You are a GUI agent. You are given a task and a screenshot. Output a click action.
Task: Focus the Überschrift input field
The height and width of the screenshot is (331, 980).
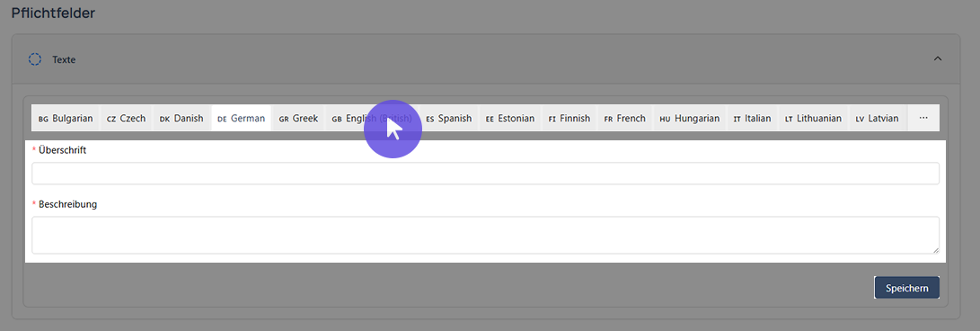click(x=486, y=174)
